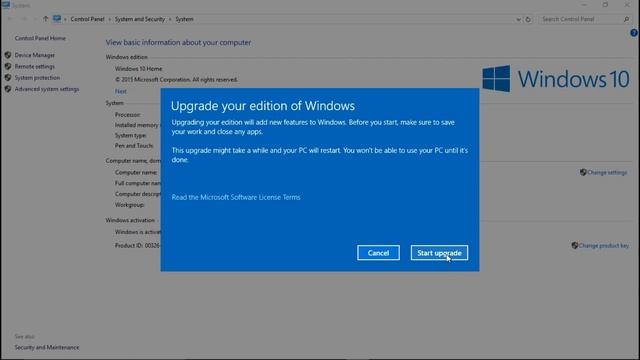Image resolution: width=640 pixels, height=360 pixels.
Task: Cancel the Windows edition upgrade
Action: pos(378,253)
